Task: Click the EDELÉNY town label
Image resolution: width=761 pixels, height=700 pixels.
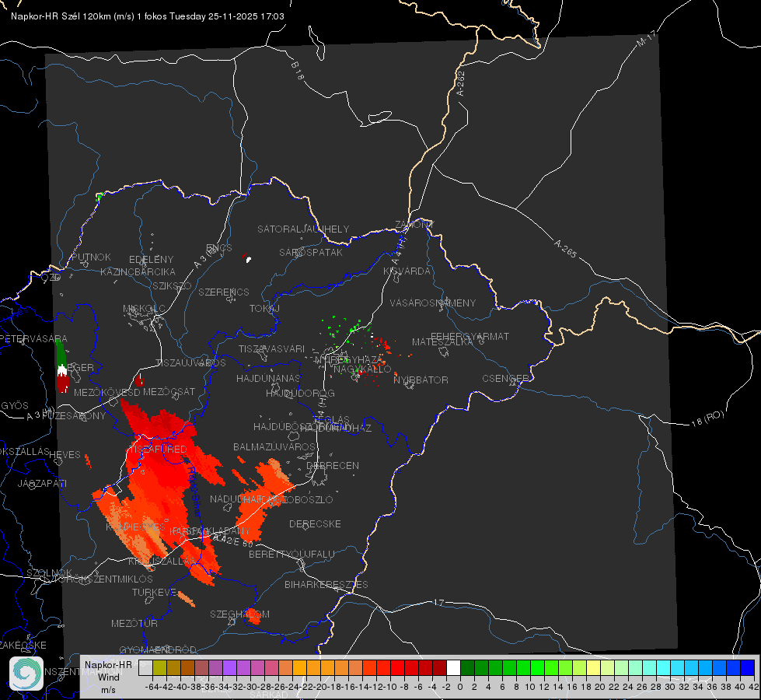Action: [x=151, y=260]
